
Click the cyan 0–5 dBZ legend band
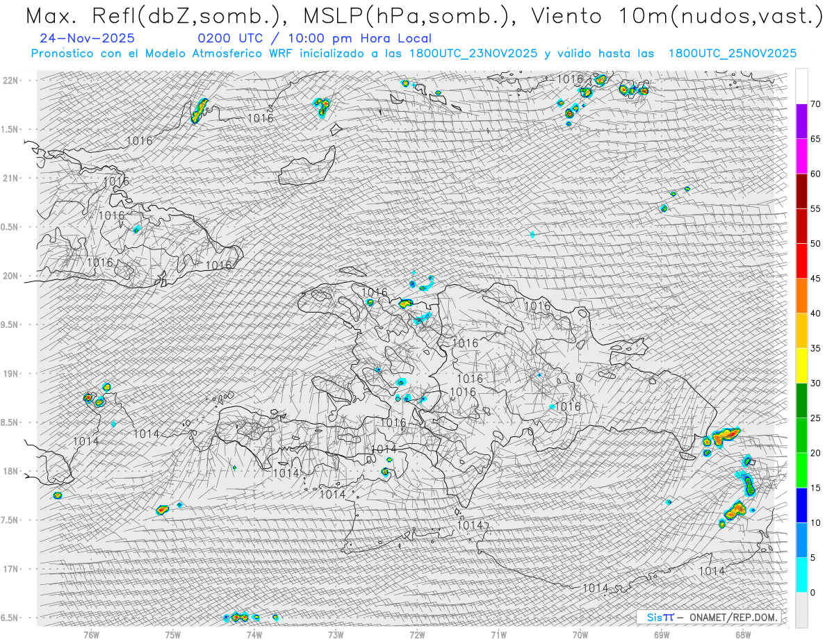click(x=801, y=575)
